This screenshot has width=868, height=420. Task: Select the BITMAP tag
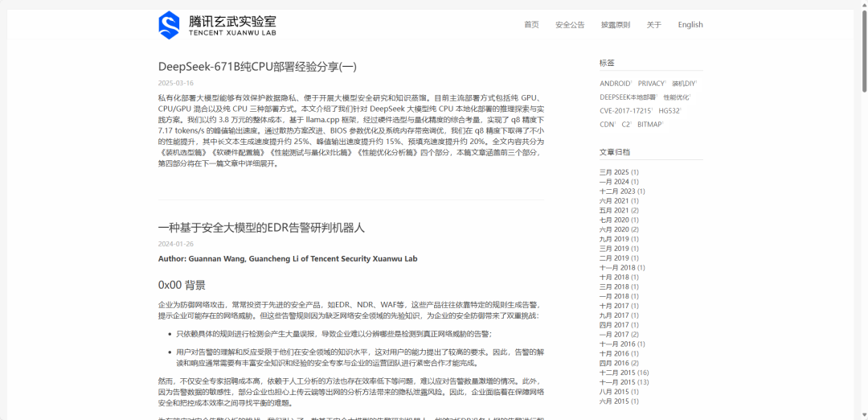[649, 125]
